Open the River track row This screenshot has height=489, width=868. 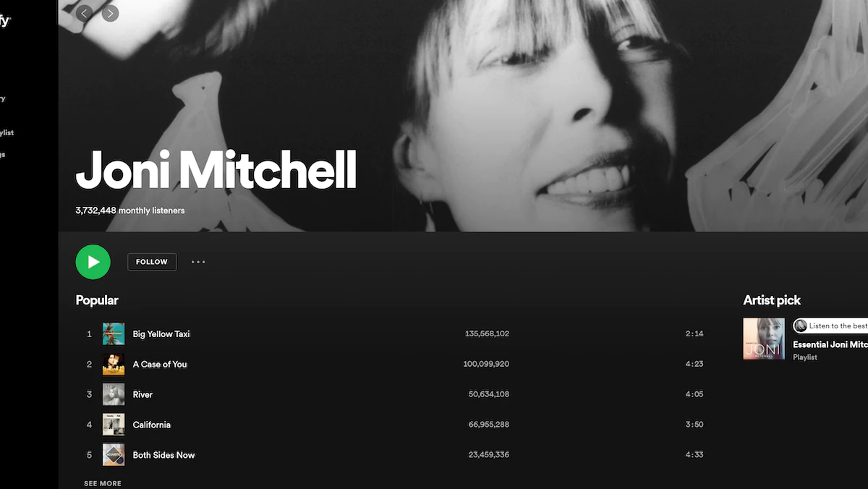(394, 395)
